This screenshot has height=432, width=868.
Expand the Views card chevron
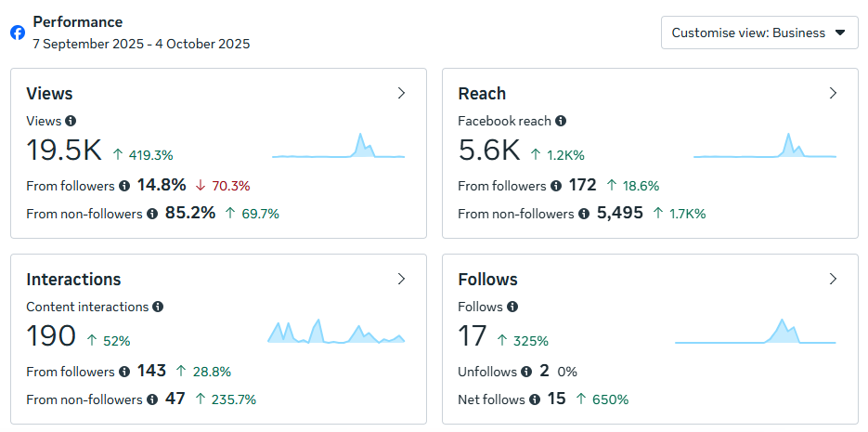[x=401, y=93]
